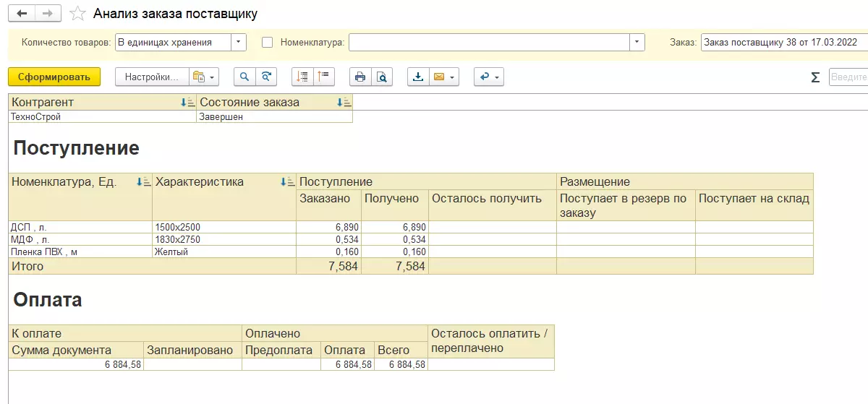Image resolution: width=868 pixels, height=404 pixels.
Task: Click into the Заказ input field
Action: (x=781, y=43)
